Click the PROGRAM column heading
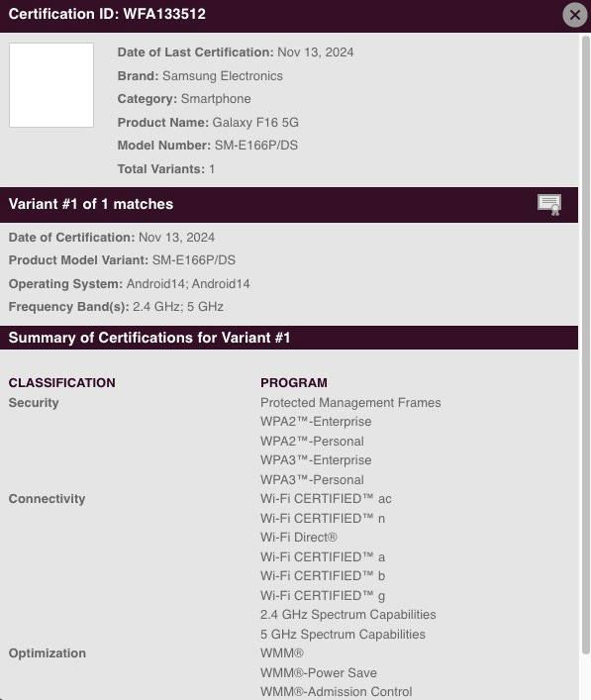Viewport: 591px width, 700px height. 294,383
